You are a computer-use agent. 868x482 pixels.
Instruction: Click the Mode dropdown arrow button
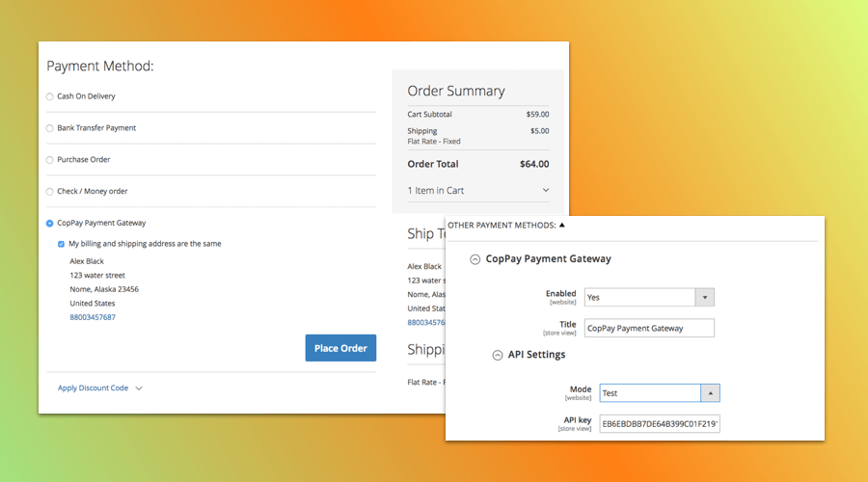coord(710,393)
